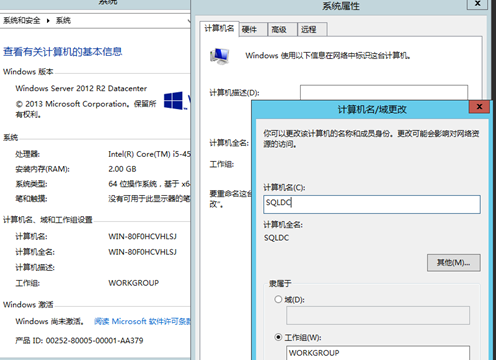Viewport: 496px width, 360px height.
Task: Click the computer icon in 系统属性
Action: click(x=220, y=56)
